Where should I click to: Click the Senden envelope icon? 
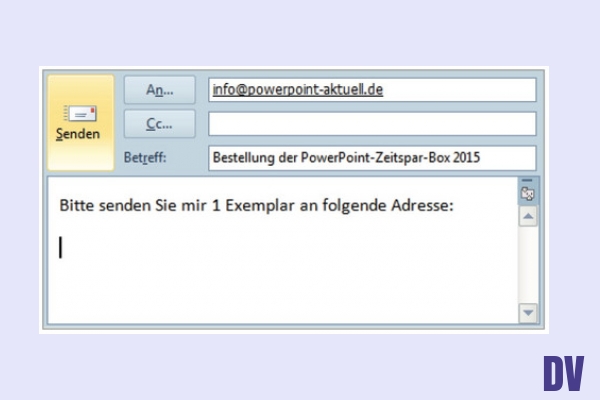click(79, 114)
